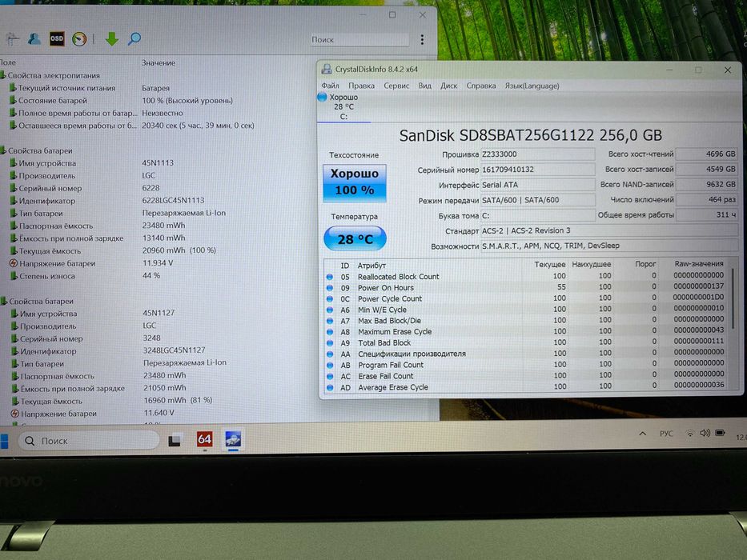Open the Вид menu in CrystalDiskInfo
The height and width of the screenshot is (560, 747).
pyautogui.click(x=424, y=86)
